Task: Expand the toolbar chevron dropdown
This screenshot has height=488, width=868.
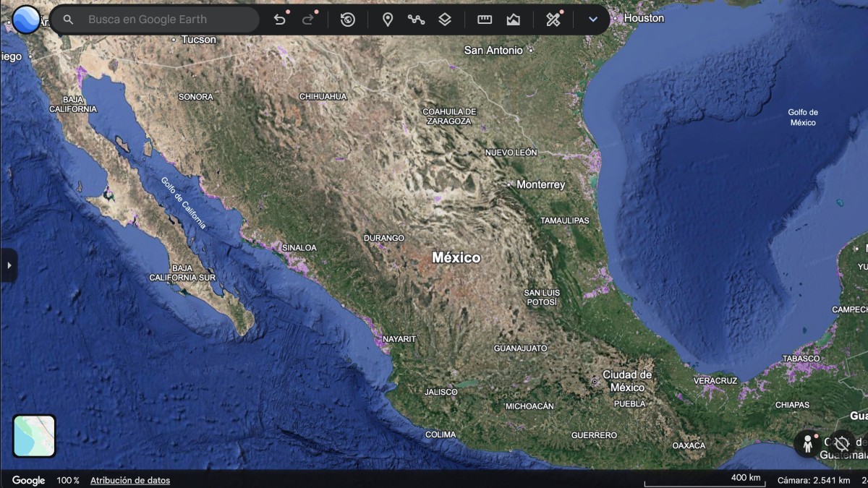Action: click(593, 20)
